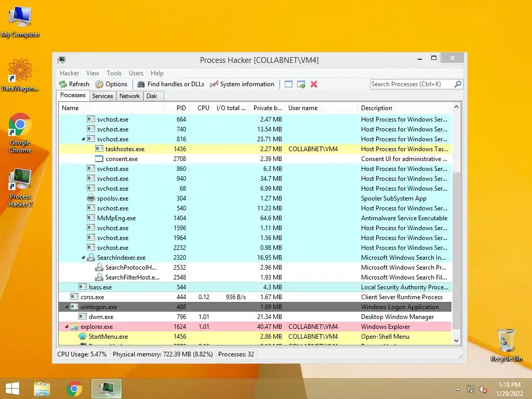The image size is (532, 399).
Task: Sort by I/O total column header
Action: (231, 108)
